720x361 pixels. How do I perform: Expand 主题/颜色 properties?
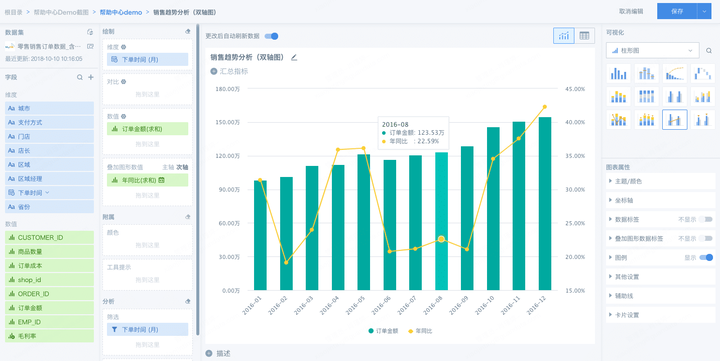coord(660,181)
